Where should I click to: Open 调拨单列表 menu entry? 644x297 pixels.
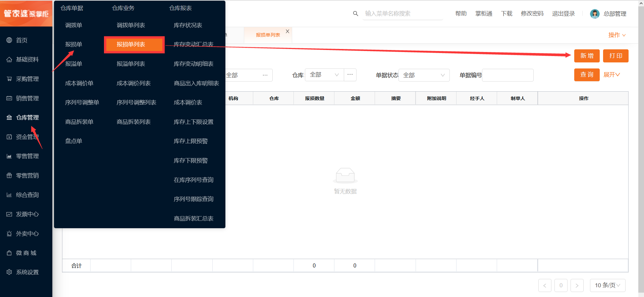tap(131, 25)
